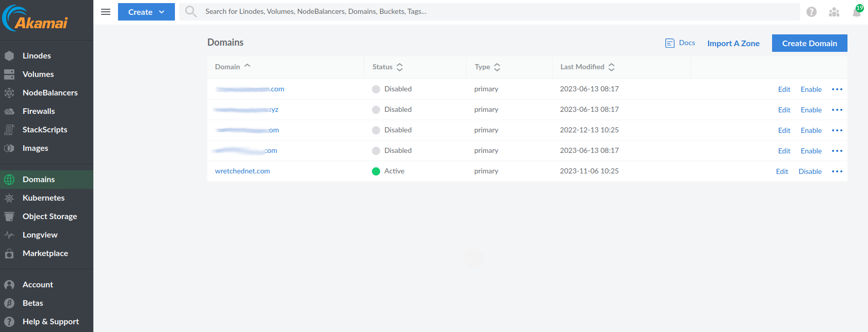Screen dimensions: 868x332
Task: Enable the .xyz domain
Action: click(x=811, y=110)
